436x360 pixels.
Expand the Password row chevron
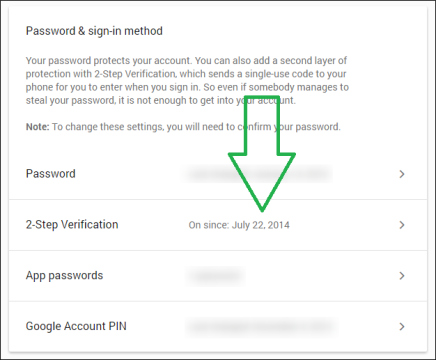tap(402, 174)
